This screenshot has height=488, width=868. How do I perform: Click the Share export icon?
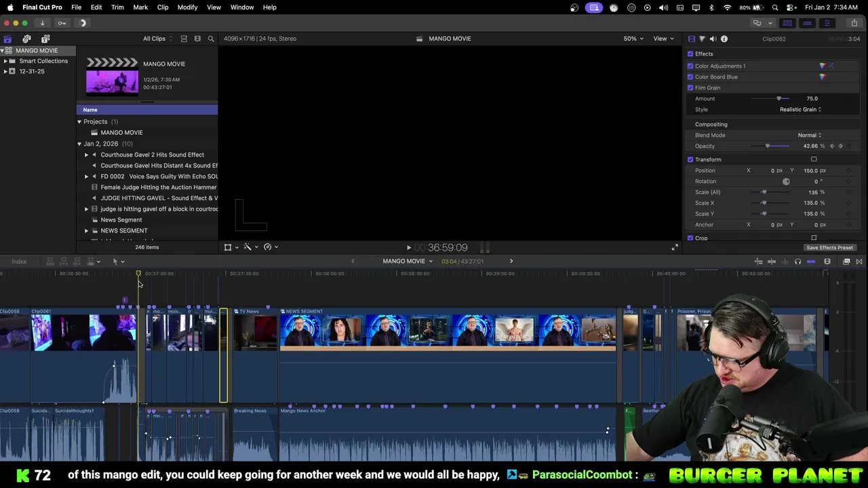pos(854,23)
